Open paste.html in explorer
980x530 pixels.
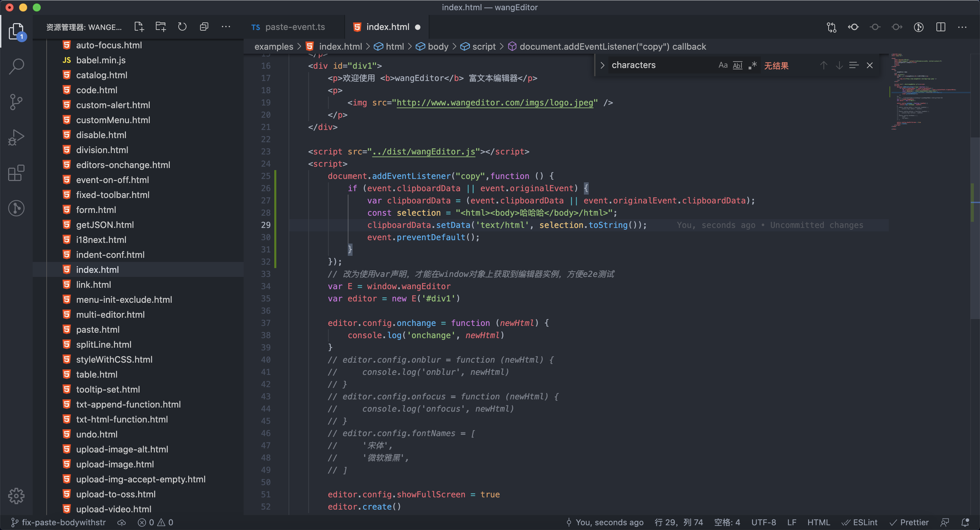tap(98, 330)
